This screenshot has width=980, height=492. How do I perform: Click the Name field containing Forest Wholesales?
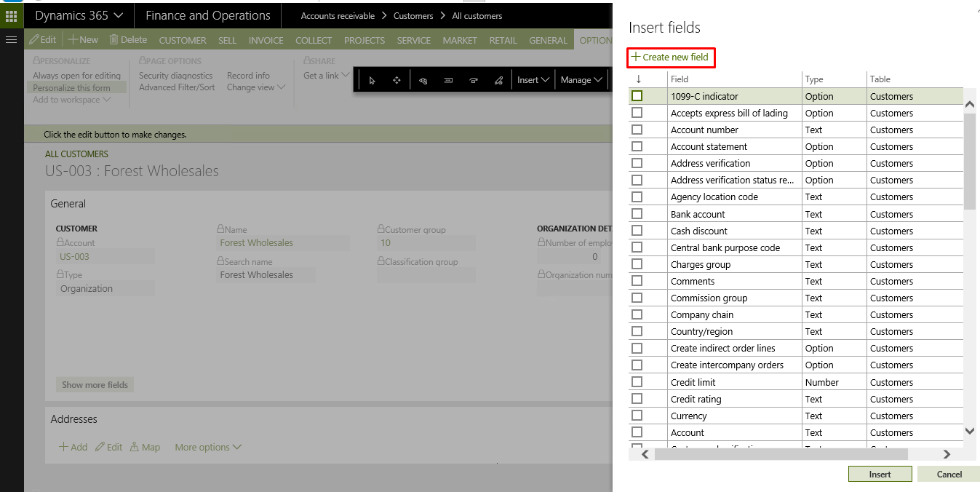click(x=283, y=243)
